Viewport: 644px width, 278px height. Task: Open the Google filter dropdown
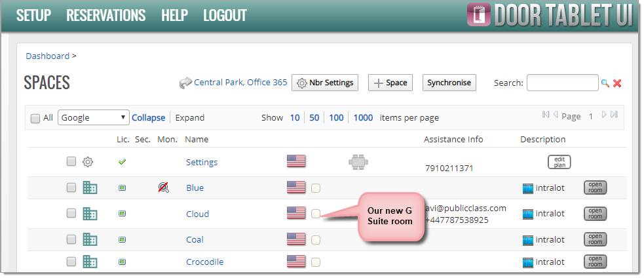pyautogui.click(x=93, y=118)
